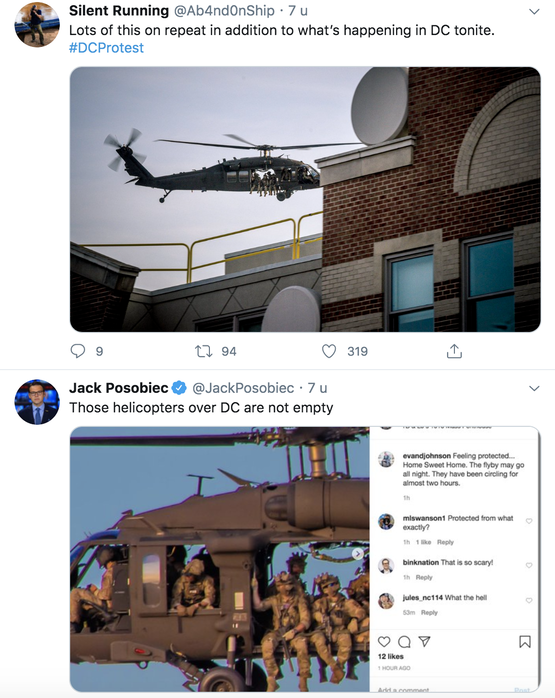This screenshot has height=698, width=555.
Task: Open the @JackPosobiec handle link
Action: point(243,388)
